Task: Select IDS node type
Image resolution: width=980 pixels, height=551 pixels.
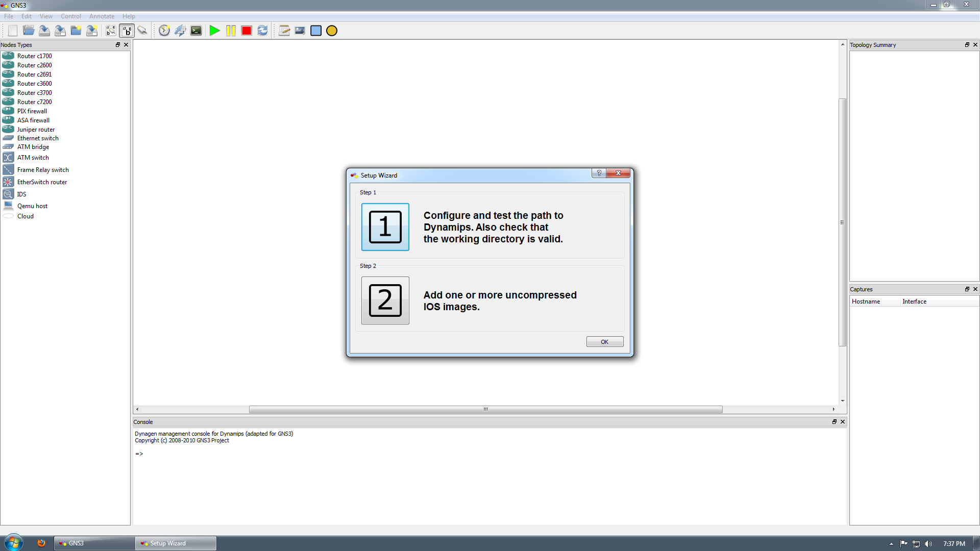Action: (x=65, y=194)
